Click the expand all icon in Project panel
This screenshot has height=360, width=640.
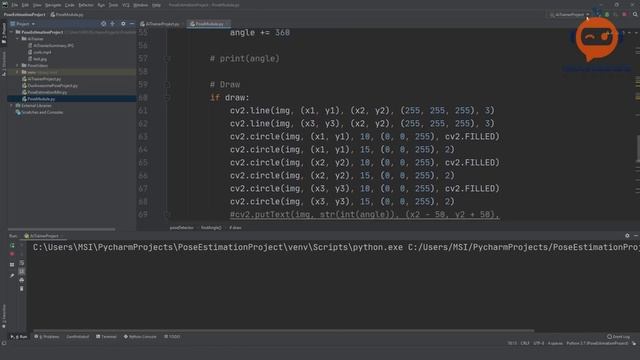point(113,24)
